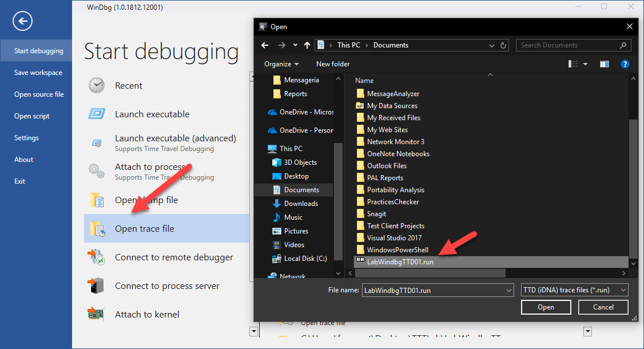Open the help question mark icon
644x349 pixels.
pyautogui.click(x=625, y=64)
